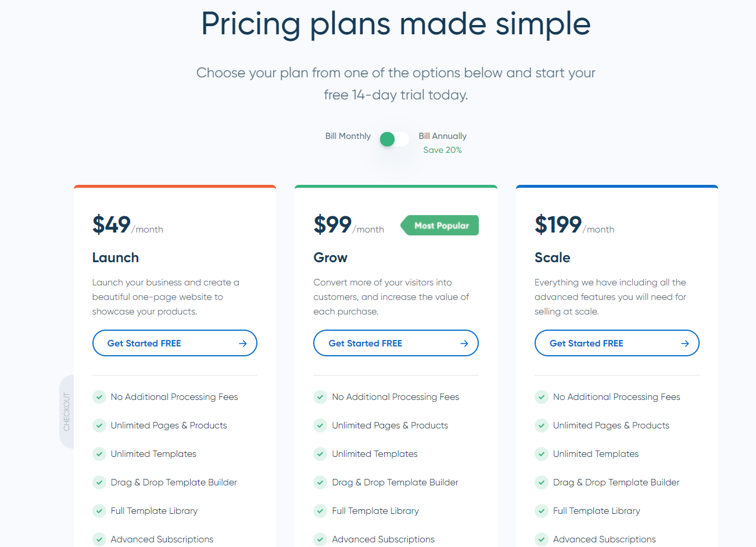Open the vertical Checkout side tab

[66, 412]
